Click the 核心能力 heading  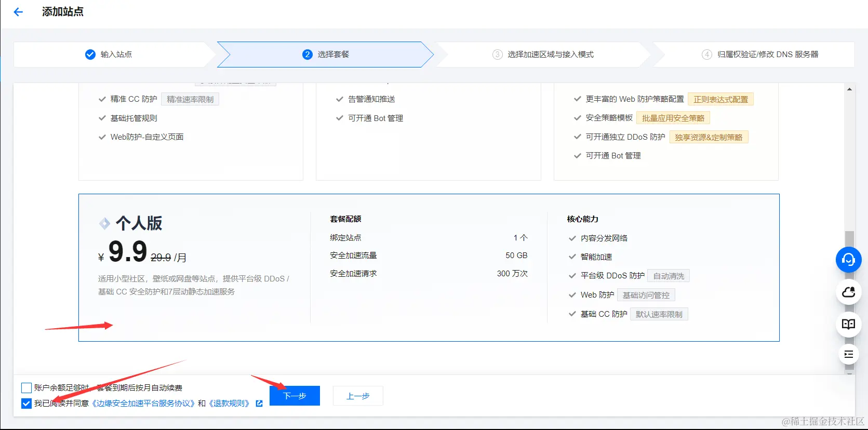click(x=583, y=219)
